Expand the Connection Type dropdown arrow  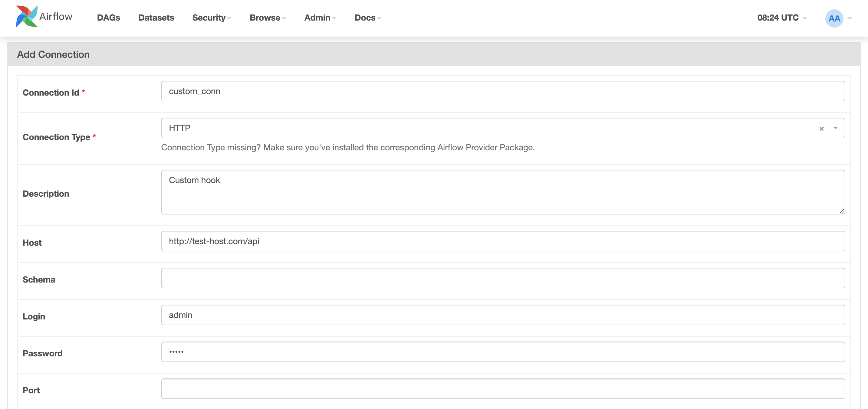835,128
